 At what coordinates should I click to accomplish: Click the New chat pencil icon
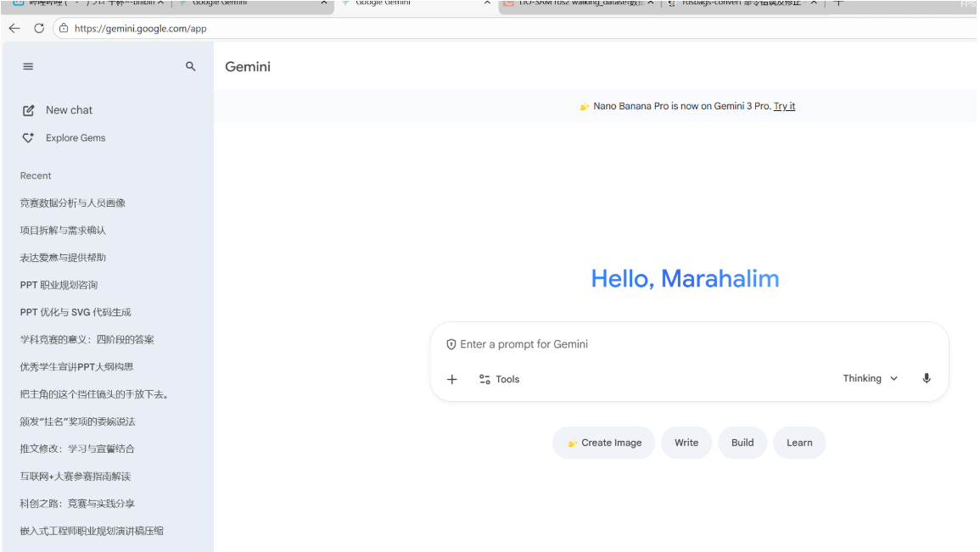point(29,110)
